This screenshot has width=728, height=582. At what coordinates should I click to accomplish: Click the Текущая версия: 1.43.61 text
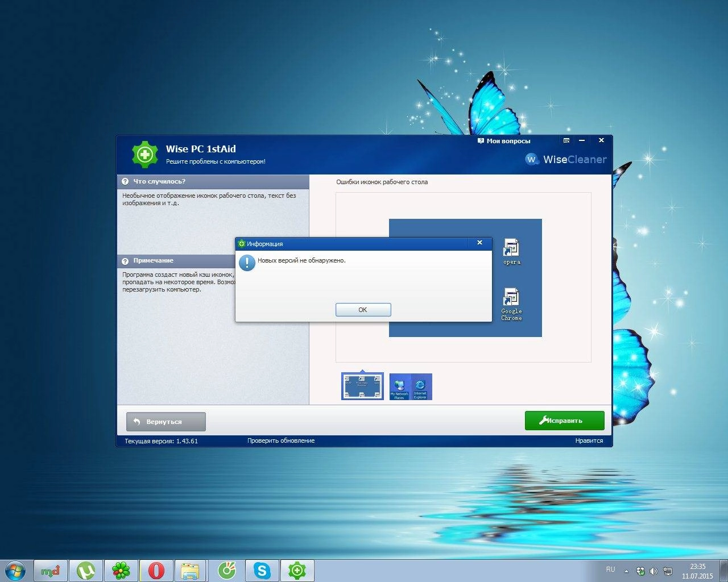(x=161, y=440)
